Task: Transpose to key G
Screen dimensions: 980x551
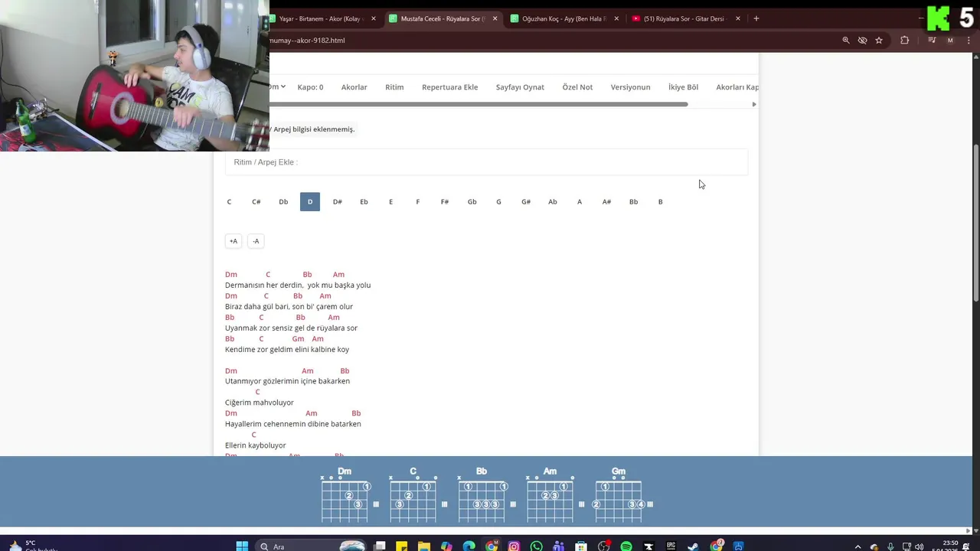Action: (498, 201)
